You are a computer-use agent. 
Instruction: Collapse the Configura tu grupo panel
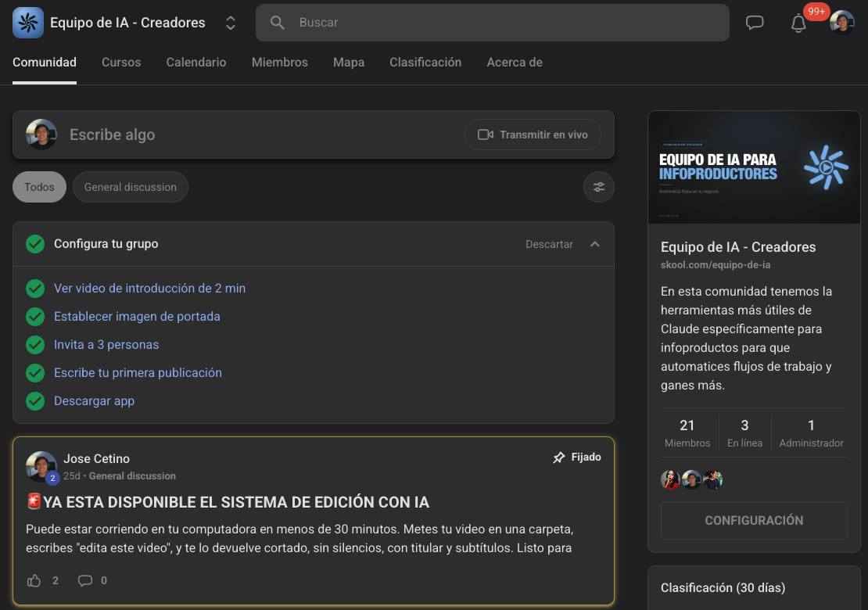[x=595, y=244]
